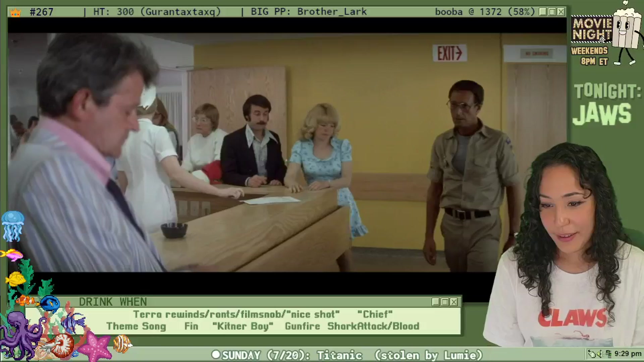Viewport: 644px width, 362px height.
Task: Click the JAWS movie title
Action: [602, 114]
